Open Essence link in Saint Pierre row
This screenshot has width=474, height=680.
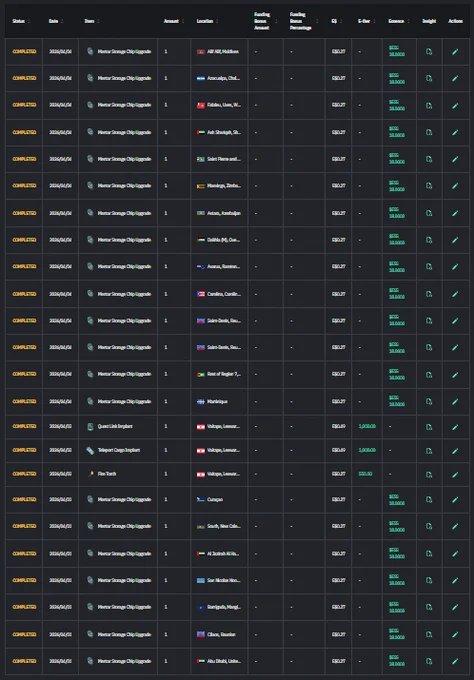(396, 159)
